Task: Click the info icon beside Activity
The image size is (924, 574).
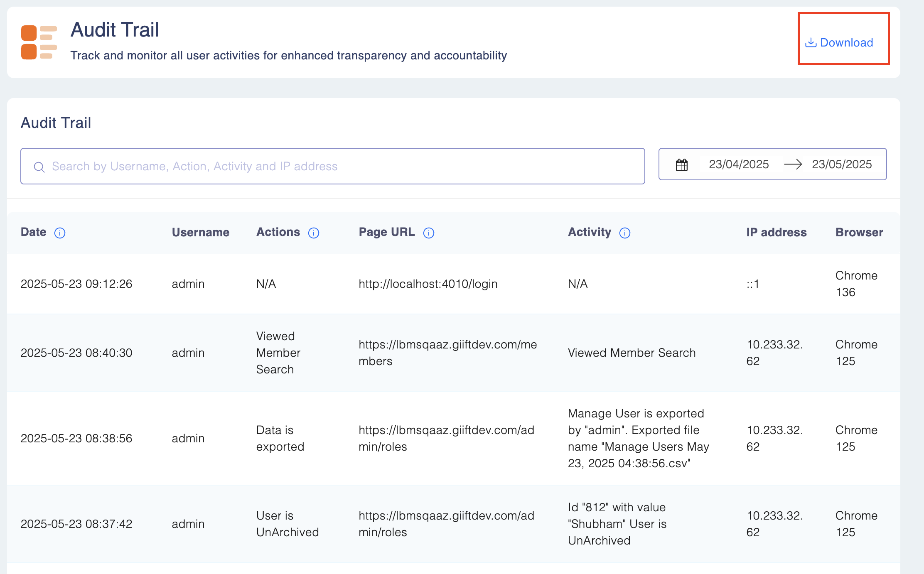Action: pyautogui.click(x=625, y=233)
